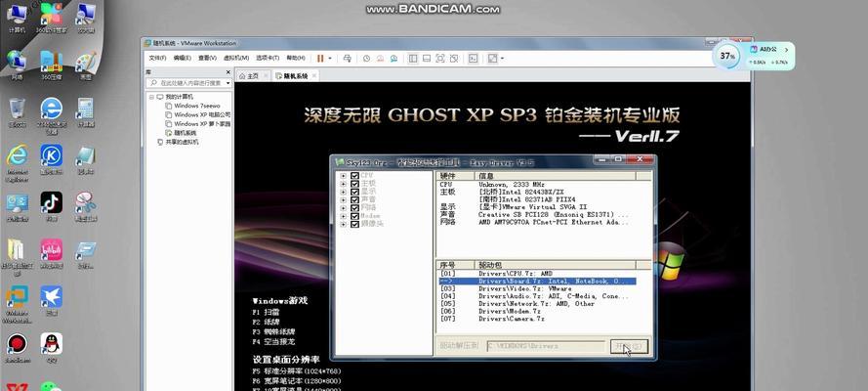Select row Drivers\Camera.7z
The image size is (868, 391).
tap(537, 319)
